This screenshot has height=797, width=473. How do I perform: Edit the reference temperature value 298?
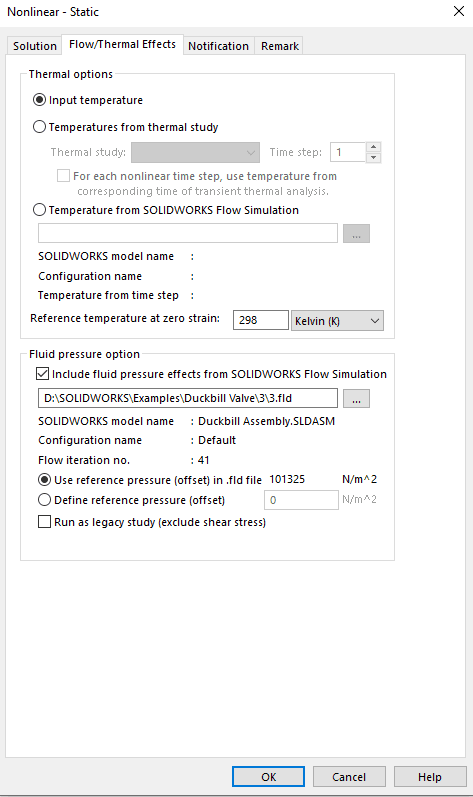261,320
